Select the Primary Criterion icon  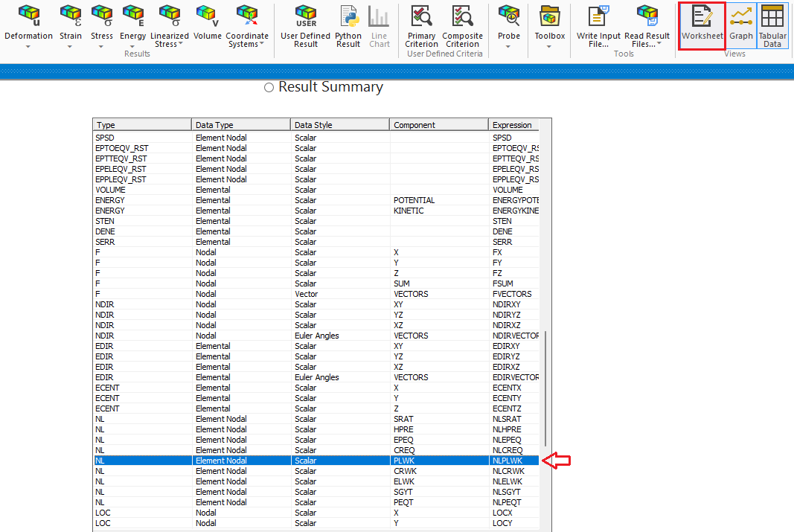(x=421, y=16)
